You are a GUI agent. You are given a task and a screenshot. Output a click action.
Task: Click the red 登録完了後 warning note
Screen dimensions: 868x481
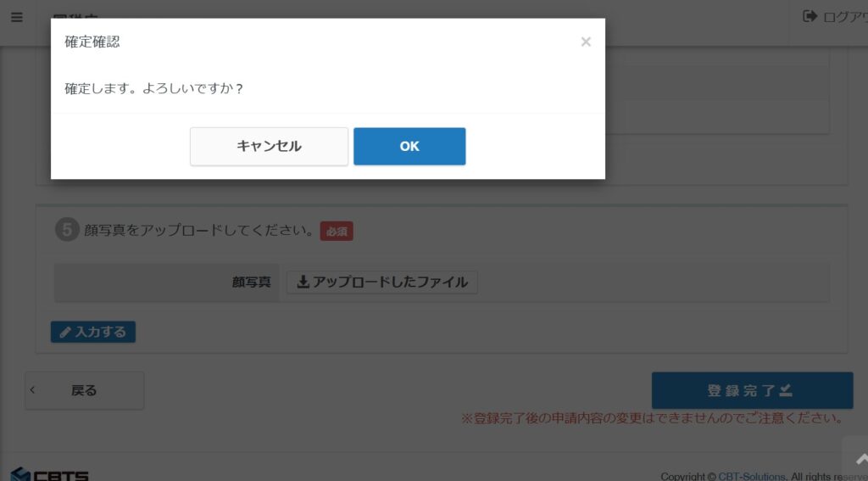click(651, 418)
